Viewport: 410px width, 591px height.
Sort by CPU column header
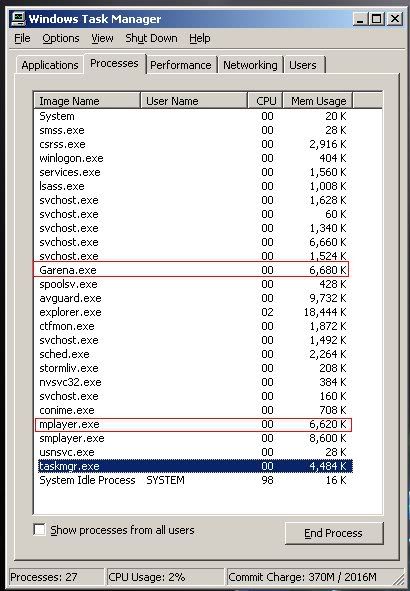click(x=265, y=101)
